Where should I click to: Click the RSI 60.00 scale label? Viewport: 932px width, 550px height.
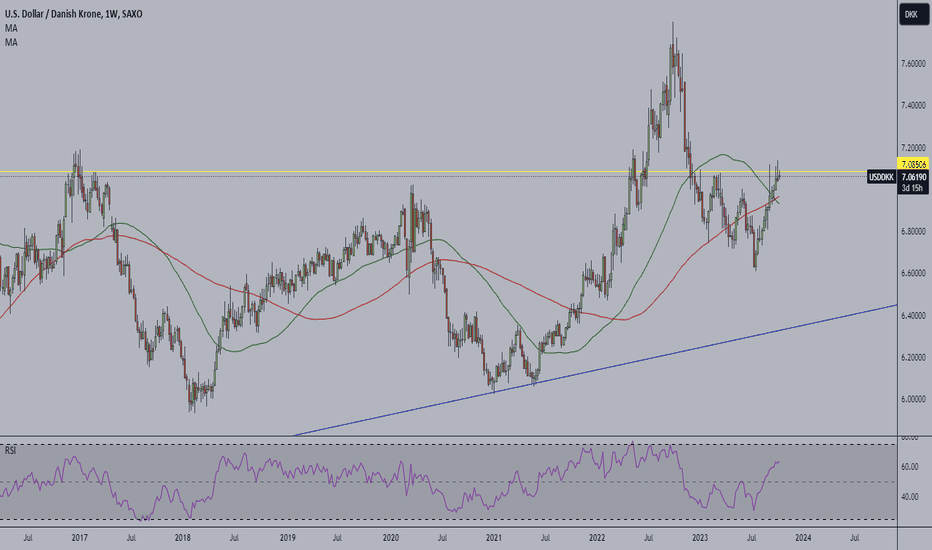click(910, 467)
